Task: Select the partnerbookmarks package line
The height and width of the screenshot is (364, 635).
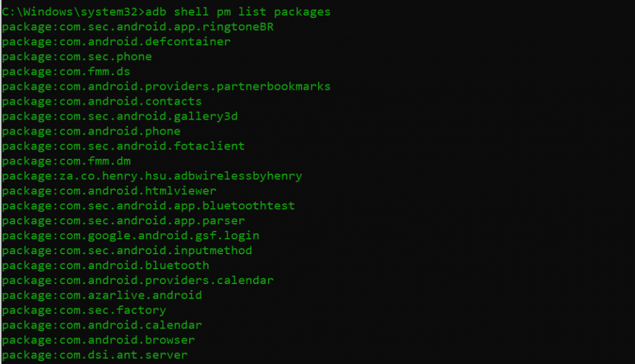Action: click(x=166, y=87)
